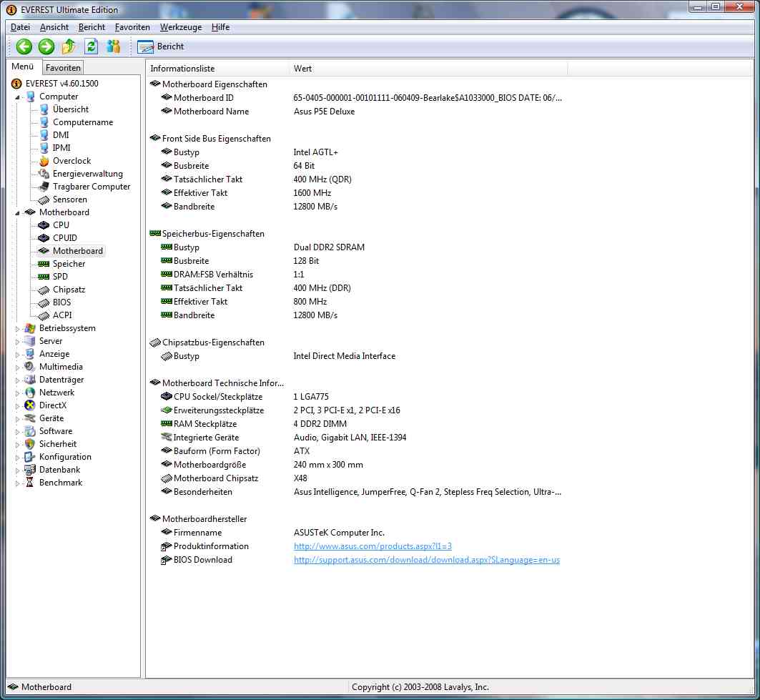The width and height of the screenshot is (760, 700).
Task: Select the BIOS icon in the tree
Action: click(44, 302)
